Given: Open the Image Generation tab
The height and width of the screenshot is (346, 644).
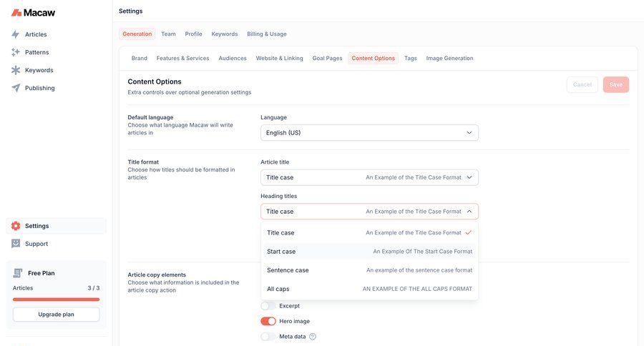Looking at the screenshot, I should click(449, 58).
